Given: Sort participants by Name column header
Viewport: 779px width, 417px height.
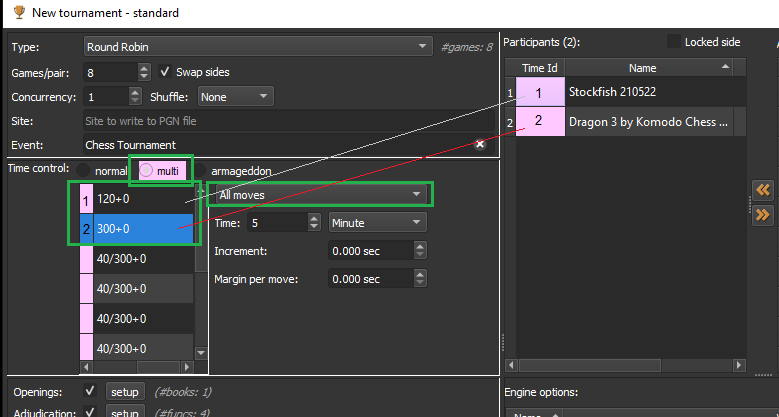Looking at the screenshot, I should click(649, 68).
